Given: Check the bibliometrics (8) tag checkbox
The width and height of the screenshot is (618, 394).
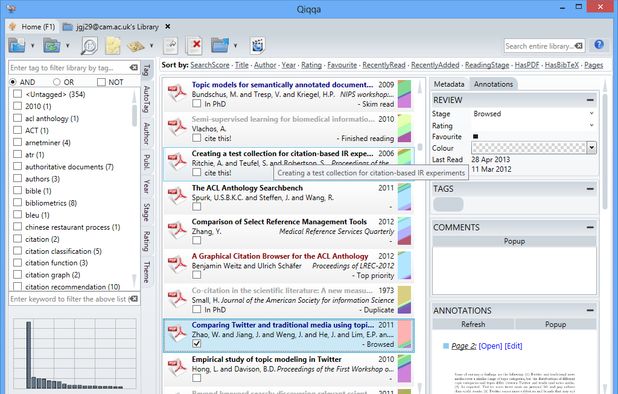Looking at the screenshot, I should click(17, 203).
